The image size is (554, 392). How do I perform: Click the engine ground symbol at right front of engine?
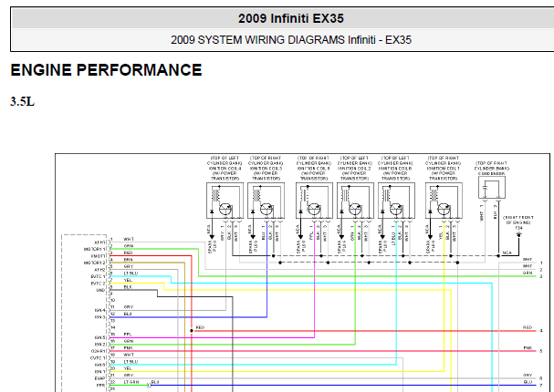point(518,235)
